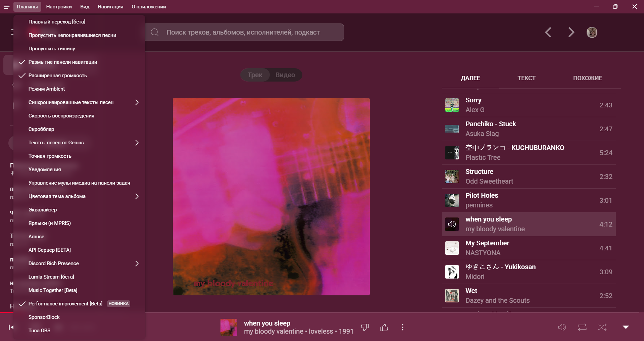Select the API Сервер [БЕТА] entry
The image size is (644, 341).
tap(79, 250)
